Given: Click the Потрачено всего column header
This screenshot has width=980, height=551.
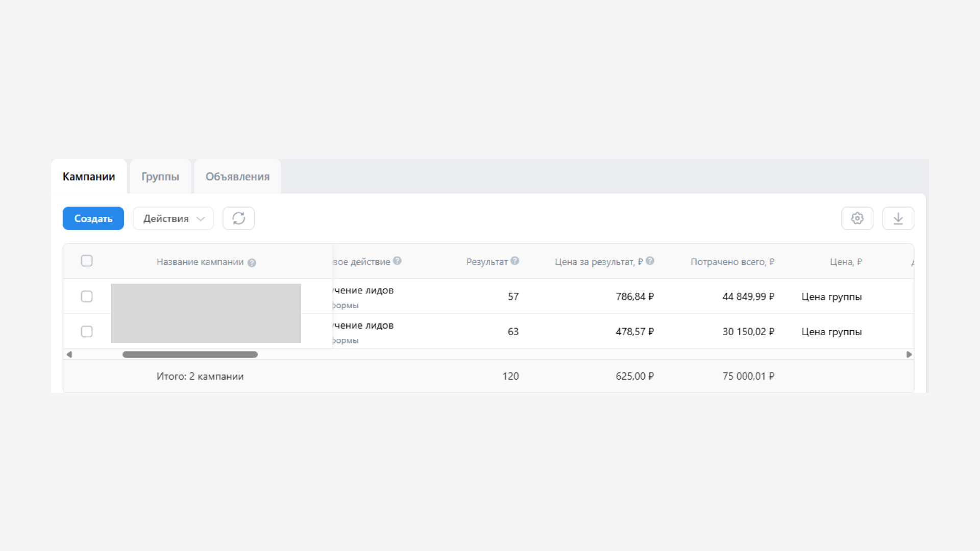Looking at the screenshot, I should (732, 262).
